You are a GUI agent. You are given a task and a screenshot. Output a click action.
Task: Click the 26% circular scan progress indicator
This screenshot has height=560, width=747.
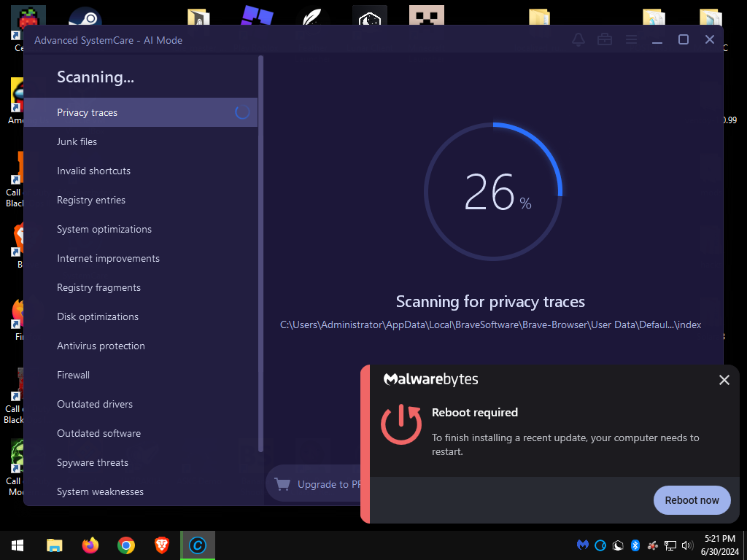(493, 192)
